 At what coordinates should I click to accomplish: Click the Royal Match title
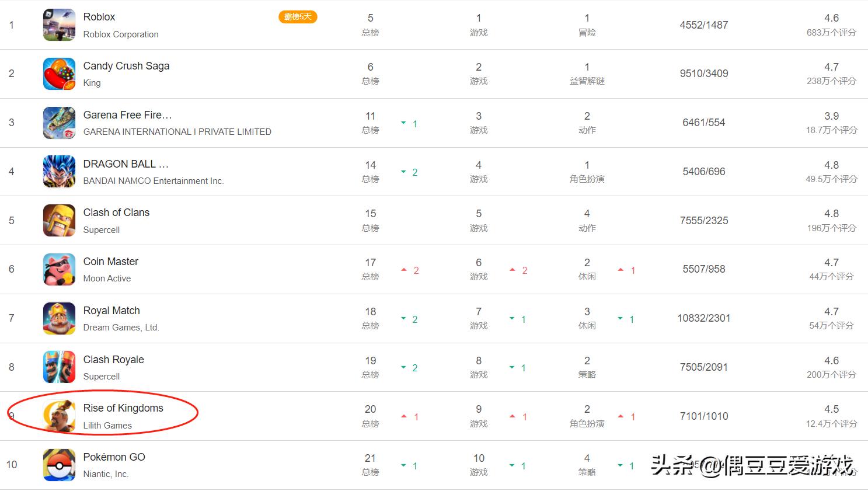click(x=112, y=311)
